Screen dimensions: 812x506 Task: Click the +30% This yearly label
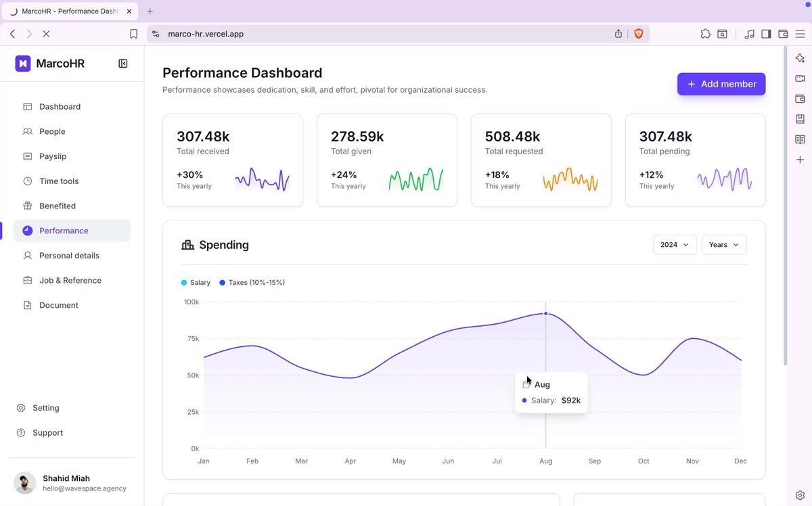coord(194,180)
